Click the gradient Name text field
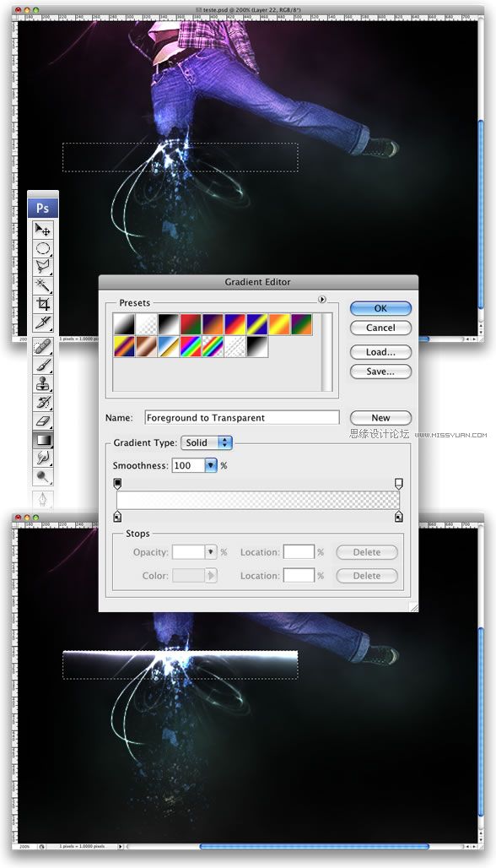The width and height of the screenshot is (496, 868). pos(241,418)
